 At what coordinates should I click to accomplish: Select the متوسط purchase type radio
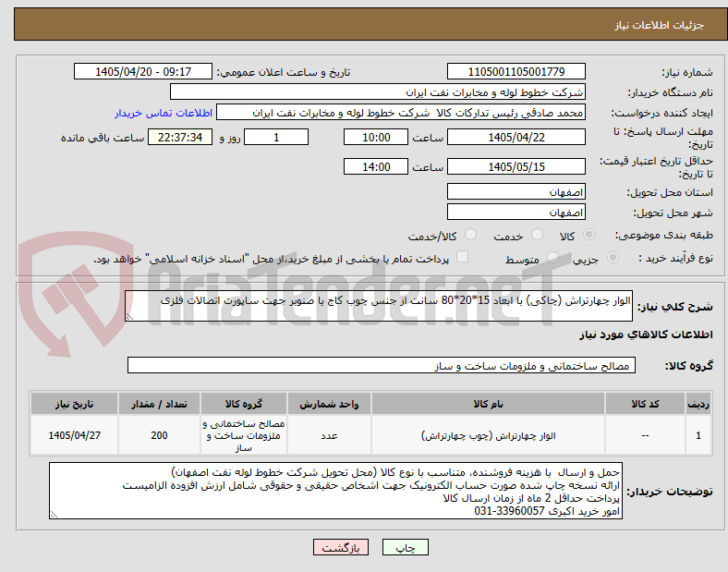[552, 258]
